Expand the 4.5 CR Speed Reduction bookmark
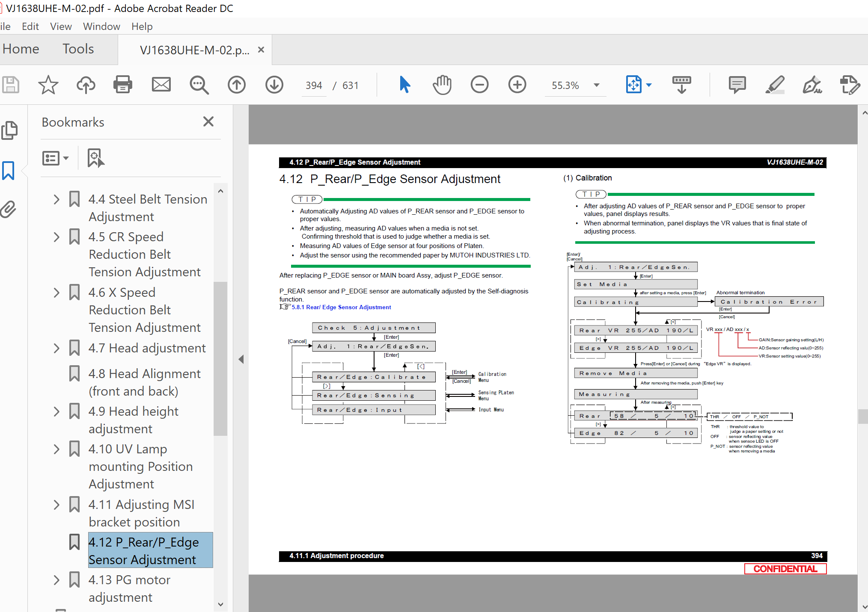Viewport: 868px width, 612px height. point(56,237)
